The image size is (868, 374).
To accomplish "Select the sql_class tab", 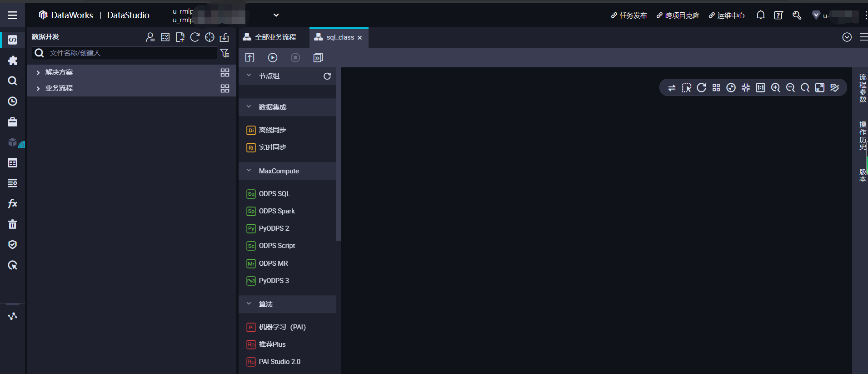I will (339, 37).
